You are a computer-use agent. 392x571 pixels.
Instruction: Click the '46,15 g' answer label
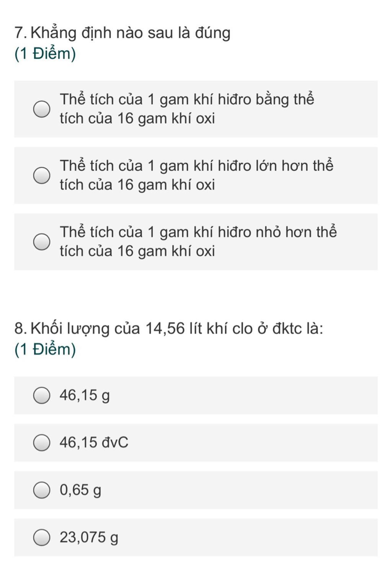point(85,395)
